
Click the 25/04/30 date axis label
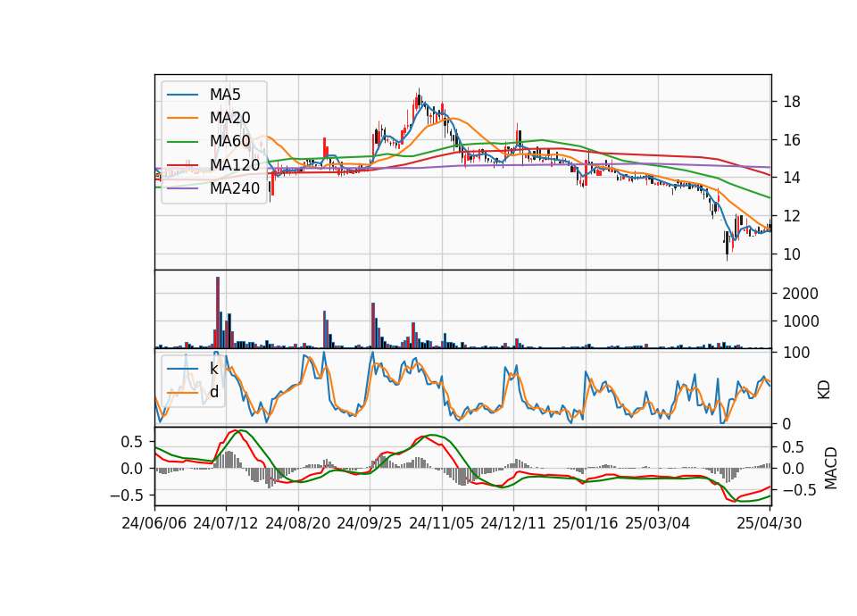point(769,523)
